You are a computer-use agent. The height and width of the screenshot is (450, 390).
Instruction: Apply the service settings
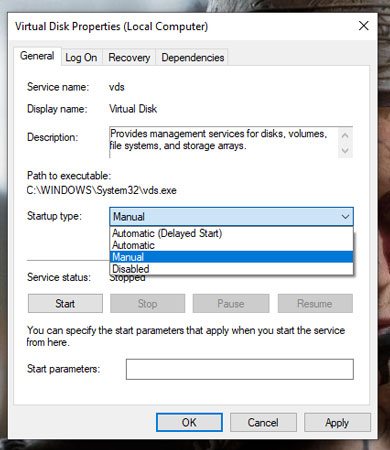337,422
